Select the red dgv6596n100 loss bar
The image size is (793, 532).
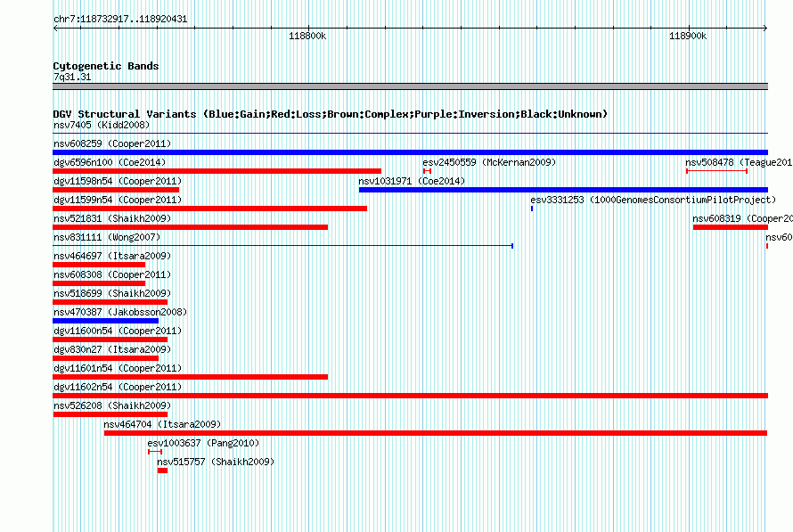[x=217, y=171]
